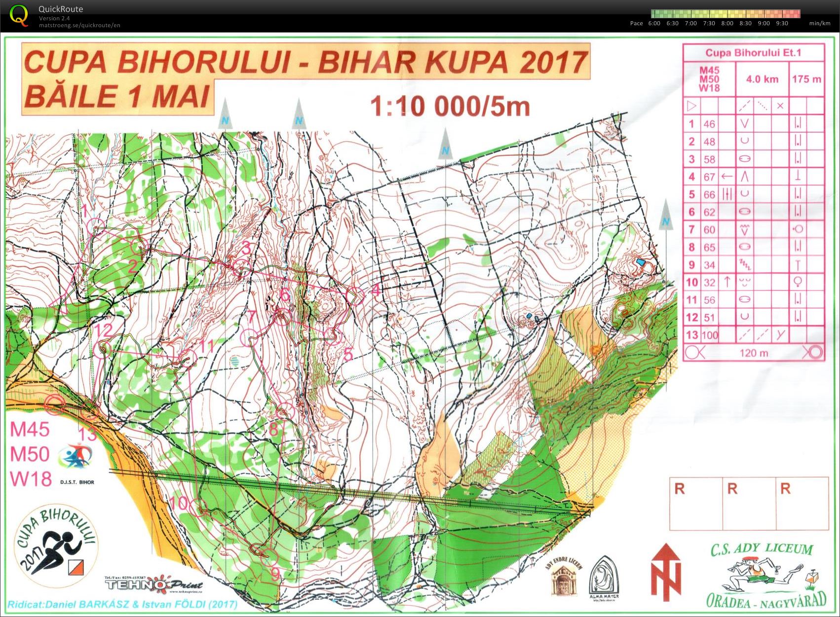This screenshot has height=617, width=840.
Task: Click the W18 class label on map
Action: click(x=31, y=478)
